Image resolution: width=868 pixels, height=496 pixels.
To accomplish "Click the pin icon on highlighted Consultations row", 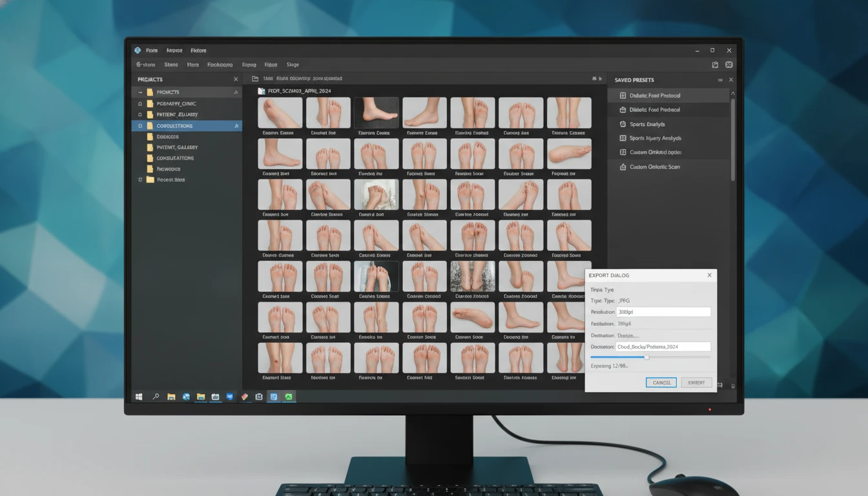I will pos(236,126).
